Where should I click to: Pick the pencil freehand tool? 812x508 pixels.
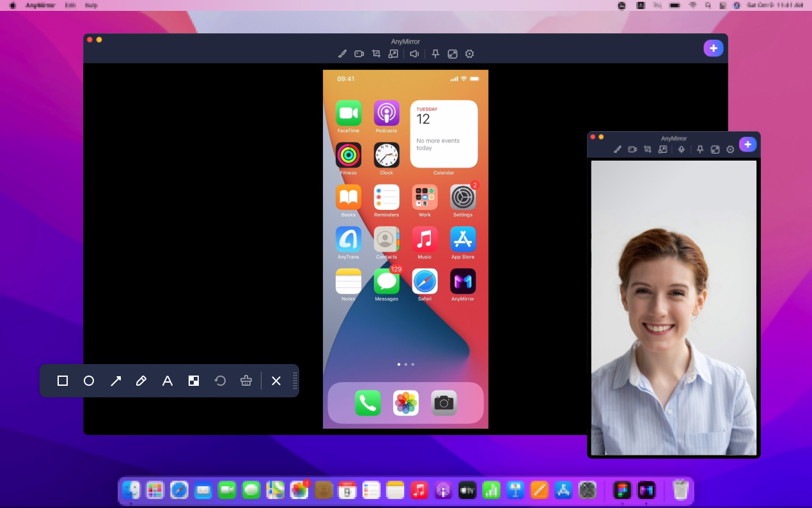(x=141, y=381)
